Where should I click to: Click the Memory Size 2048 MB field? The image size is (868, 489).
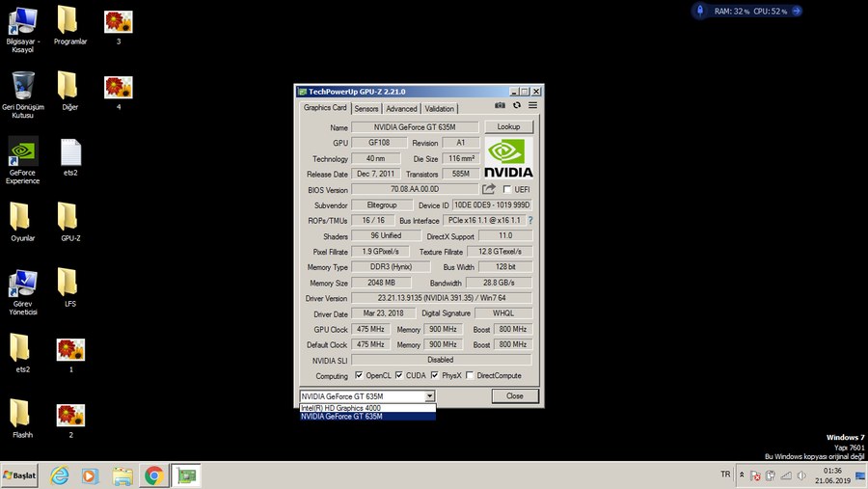381,283
